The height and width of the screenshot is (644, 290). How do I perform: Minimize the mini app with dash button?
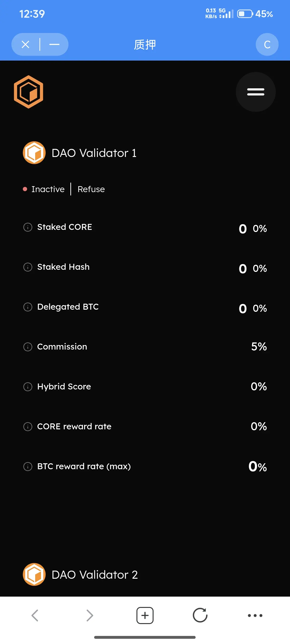(x=54, y=44)
